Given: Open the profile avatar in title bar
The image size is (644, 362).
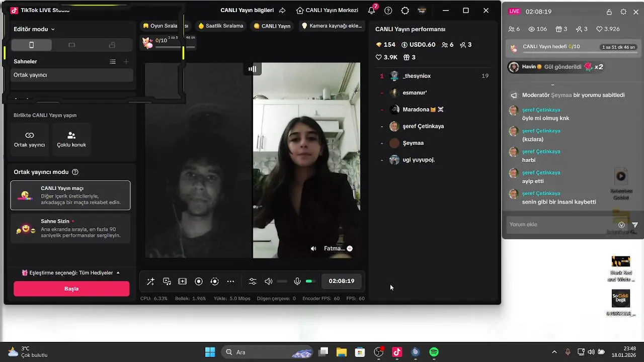Looking at the screenshot, I should [x=422, y=11].
